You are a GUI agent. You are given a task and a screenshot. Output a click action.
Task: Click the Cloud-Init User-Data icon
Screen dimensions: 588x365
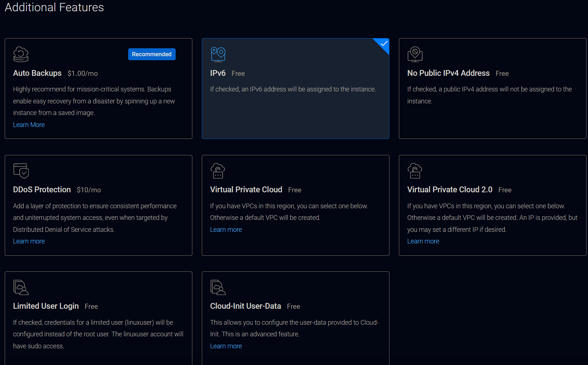pos(218,287)
